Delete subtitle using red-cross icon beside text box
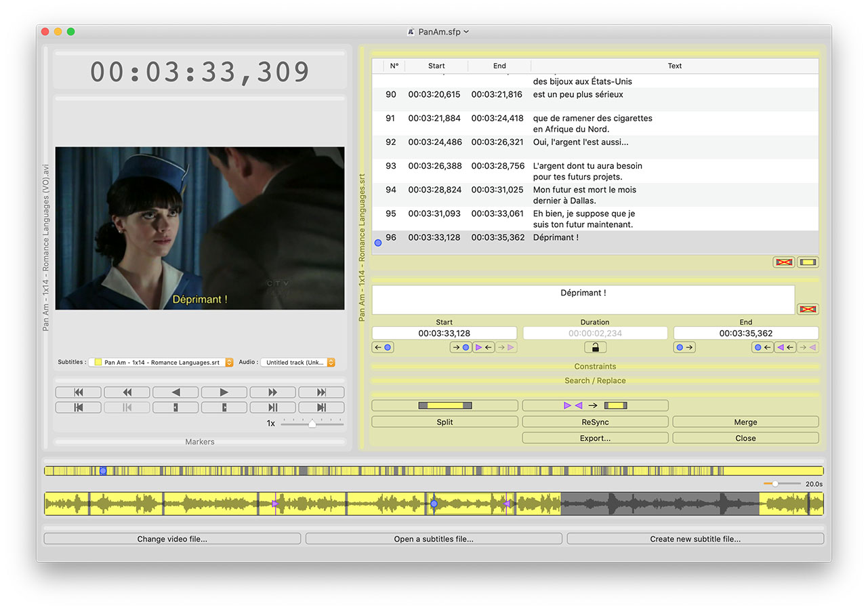The height and width of the screenshot is (610, 868). [807, 309]
